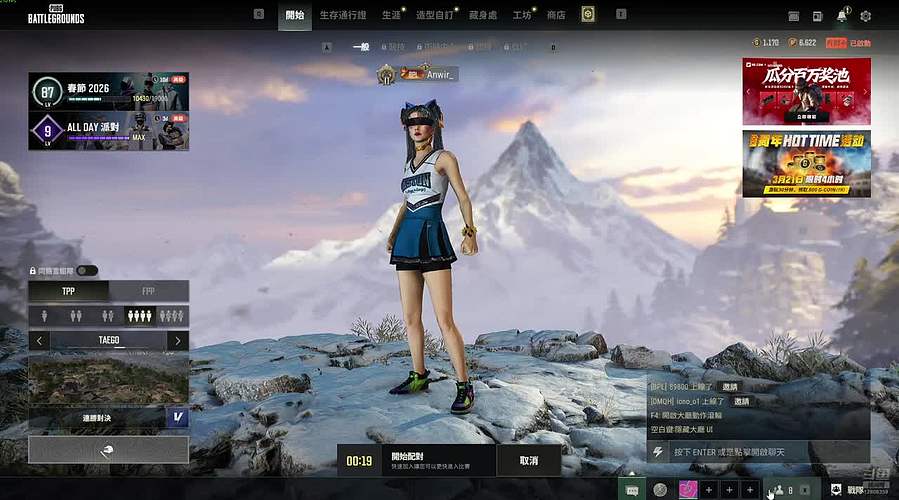This screenshot has width=899, height=500.
Task: Open the settings gear icon
Action: tap(866, 16)
